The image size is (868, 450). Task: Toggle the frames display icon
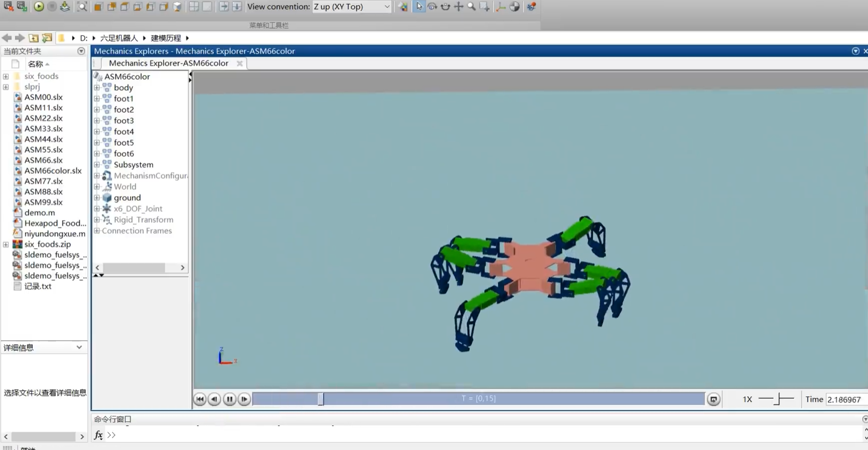(x=501, y=7)
